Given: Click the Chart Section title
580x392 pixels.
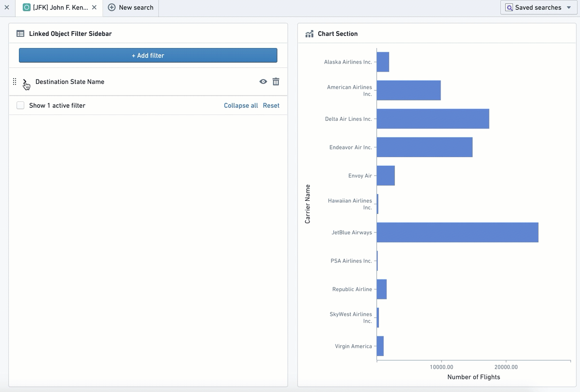Looking at the screenshot, I should pyautogui.click(x=338, y=33).
